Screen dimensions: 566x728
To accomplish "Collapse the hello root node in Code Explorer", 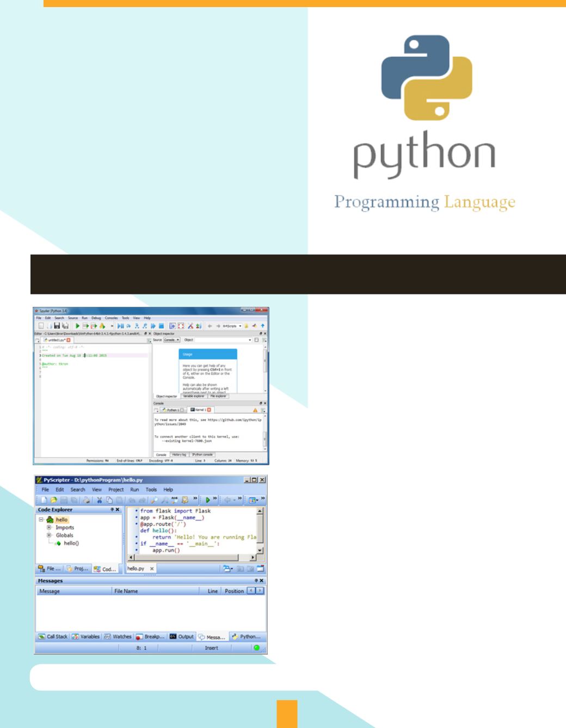I will (41, 520).
